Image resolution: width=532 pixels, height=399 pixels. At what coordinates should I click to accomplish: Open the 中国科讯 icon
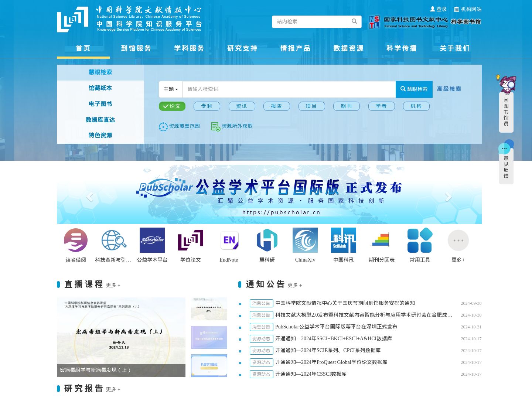coord(344,240)
